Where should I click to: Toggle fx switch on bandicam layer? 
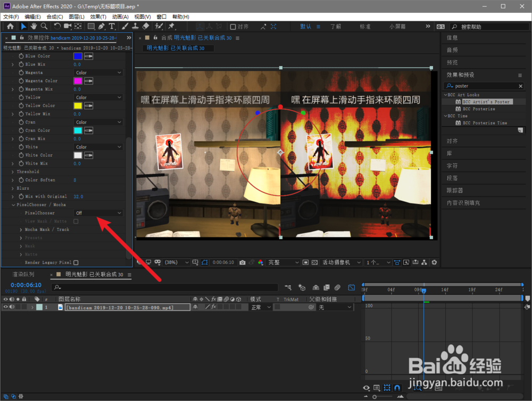(x=214, y=307)
